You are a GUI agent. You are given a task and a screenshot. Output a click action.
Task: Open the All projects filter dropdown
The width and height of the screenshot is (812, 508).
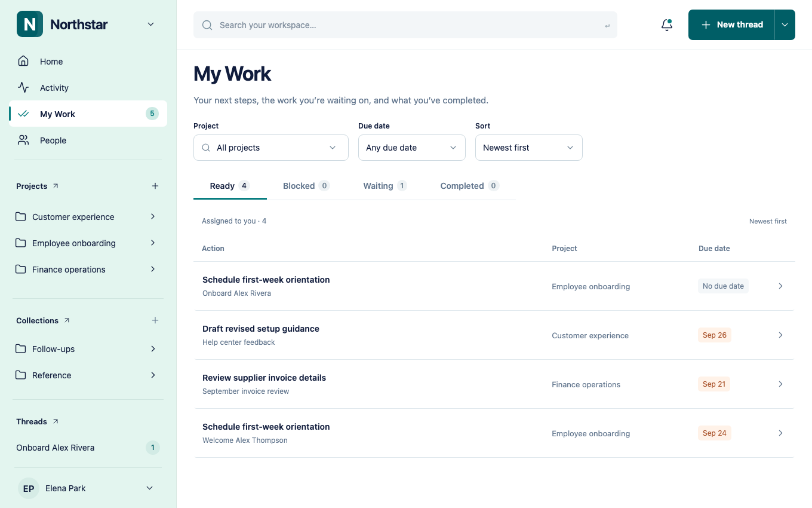coord(271,148)
